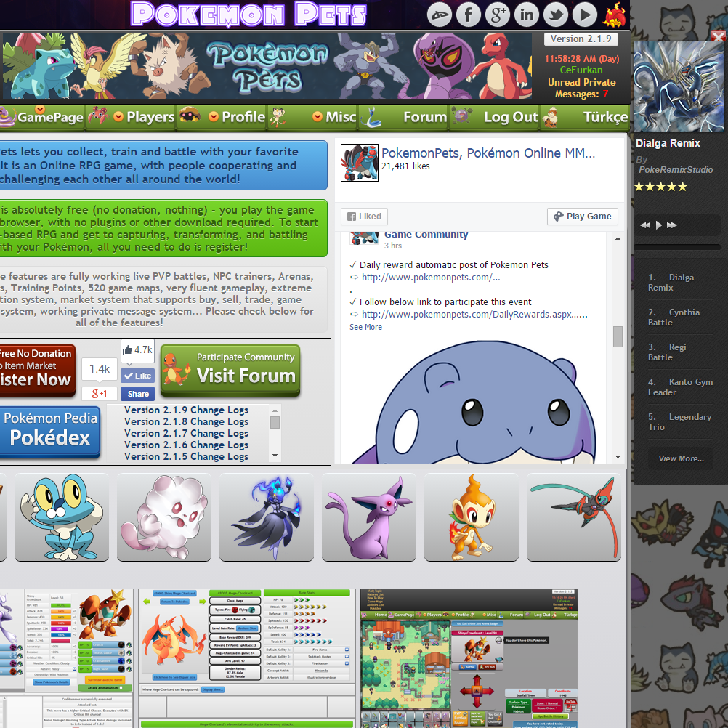
Task: Open the Mega Charizard Pokédex screenshot
Action: point(247,658)
